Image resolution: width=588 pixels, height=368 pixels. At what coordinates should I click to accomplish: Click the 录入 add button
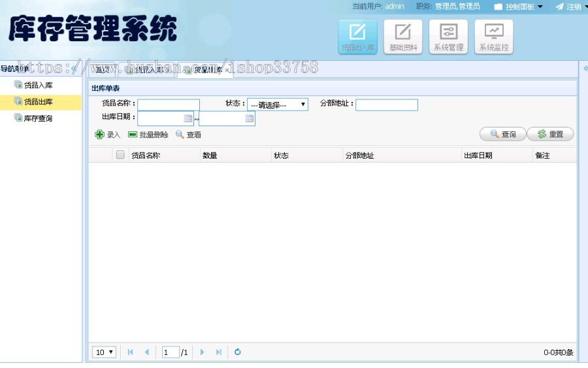click(108, 135)
